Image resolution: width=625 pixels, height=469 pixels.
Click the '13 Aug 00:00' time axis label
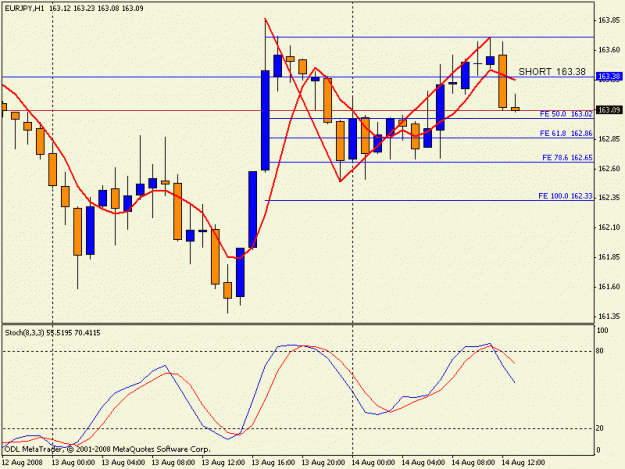click(73, 463)
